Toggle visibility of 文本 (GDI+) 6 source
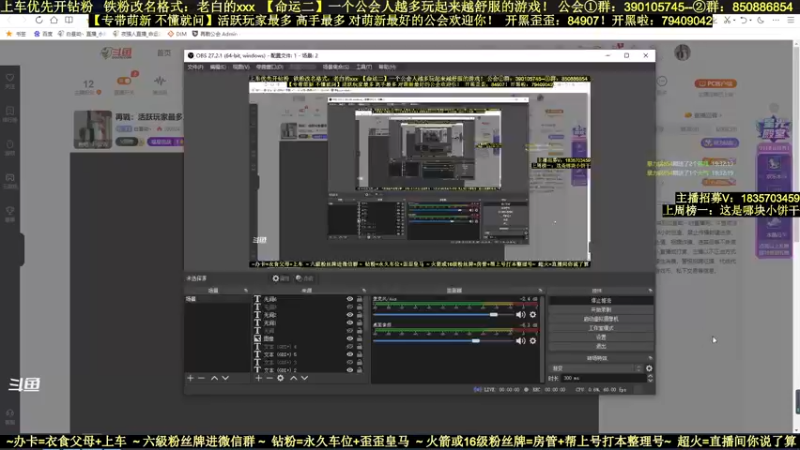The height and width of the screenshot is (450, 800). pos(350,354)
